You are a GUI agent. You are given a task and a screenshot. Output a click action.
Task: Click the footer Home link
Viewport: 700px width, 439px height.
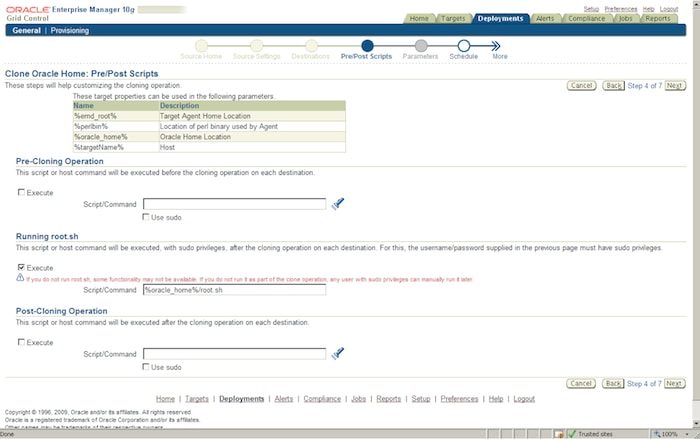[165, 399]
